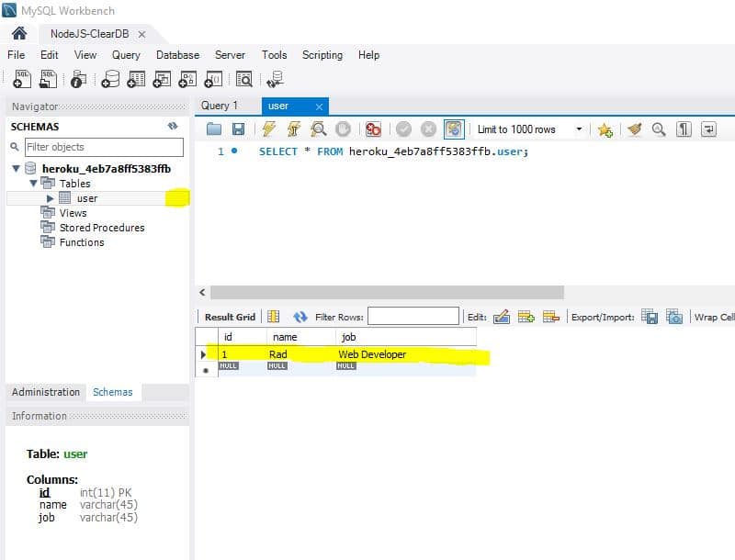Image resolution: width=735 pixels, height=560 pixels.
Task: Rollback transaction X icon
Action: [428, 129]
